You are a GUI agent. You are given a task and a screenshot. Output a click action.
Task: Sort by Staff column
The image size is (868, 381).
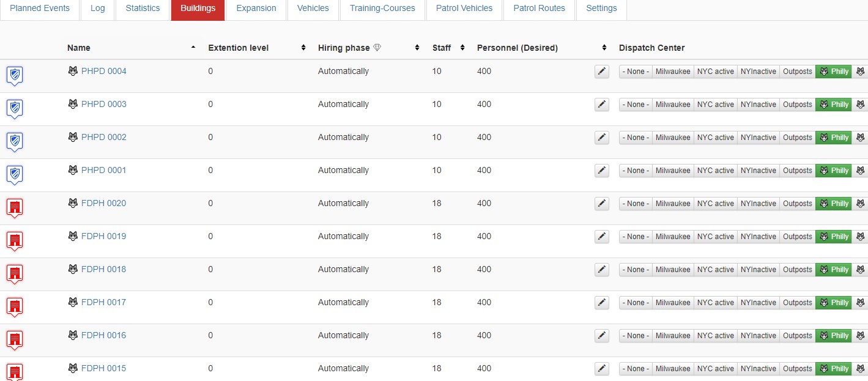tap(448, 48)
